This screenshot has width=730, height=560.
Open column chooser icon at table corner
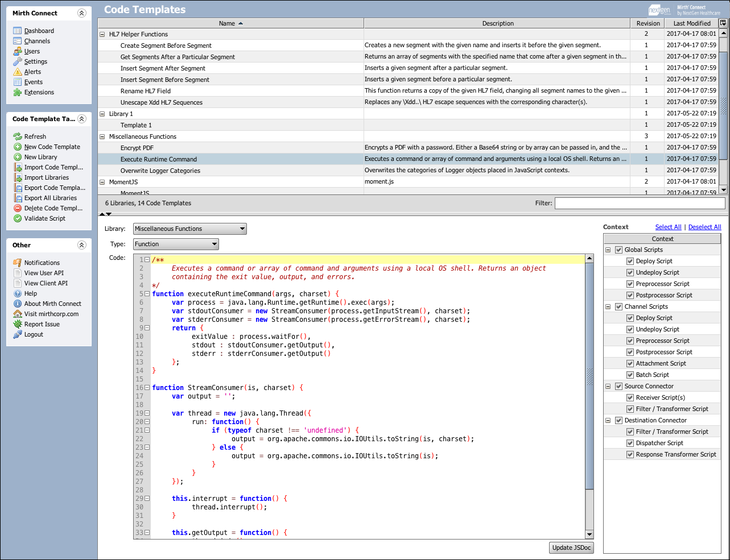723,23
